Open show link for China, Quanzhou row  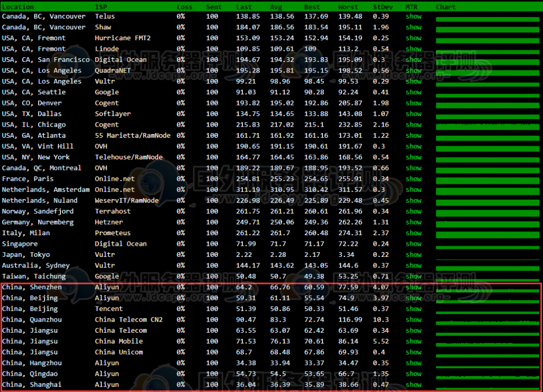pos(414,320)
